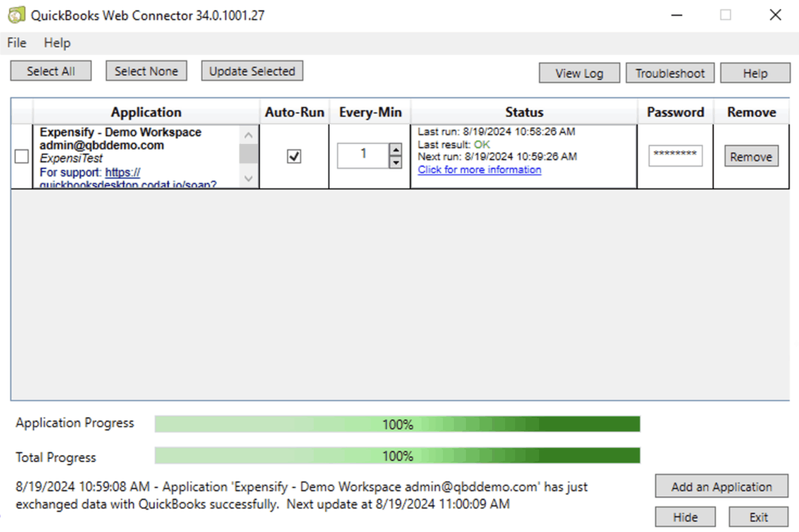Viewport: 799px width, 532px height.
Task: Open Click for more information link
Action: [x=479, y=170]
